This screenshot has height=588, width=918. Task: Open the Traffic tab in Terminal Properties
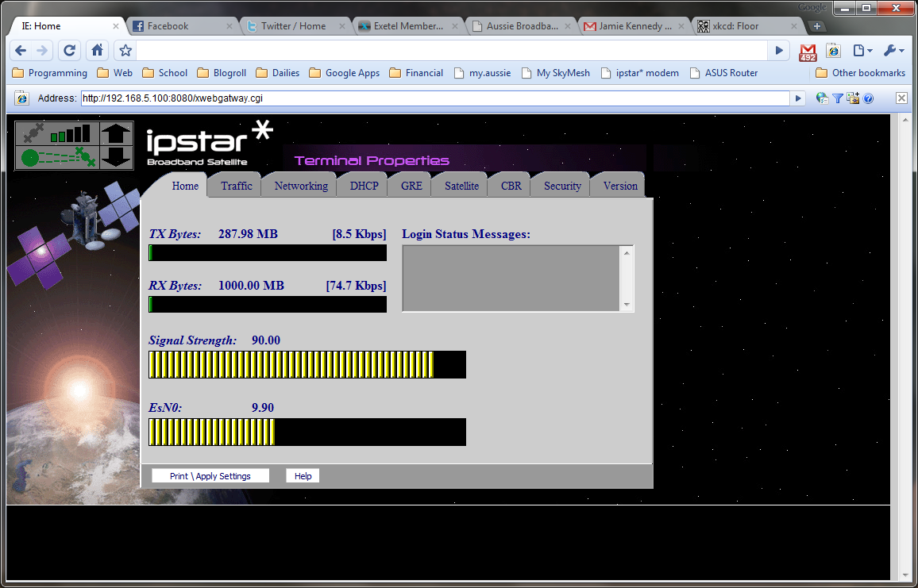pos(237,186)
